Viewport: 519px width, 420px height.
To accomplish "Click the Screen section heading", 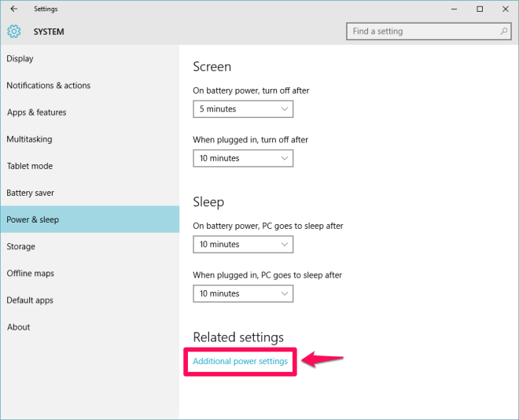I will [x=212, y=67].
